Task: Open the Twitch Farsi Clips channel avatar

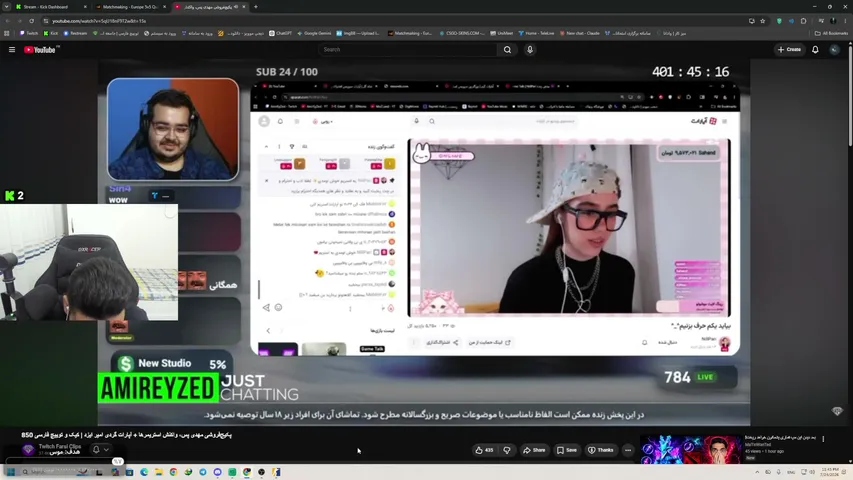Action: pos(28,450)
